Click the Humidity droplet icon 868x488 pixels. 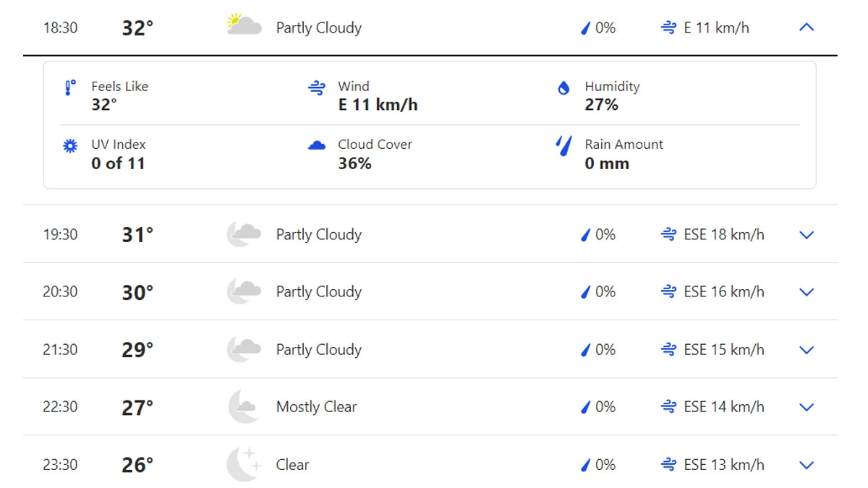(x=563, y=88)
